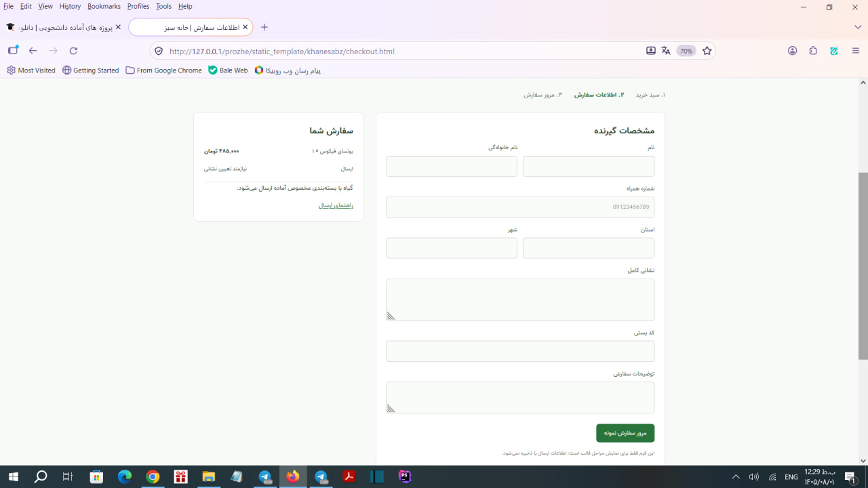The width and height of the screenshot is (868, 488).
Task: Open a new browser tab
Action: click(x=264, y=27)
